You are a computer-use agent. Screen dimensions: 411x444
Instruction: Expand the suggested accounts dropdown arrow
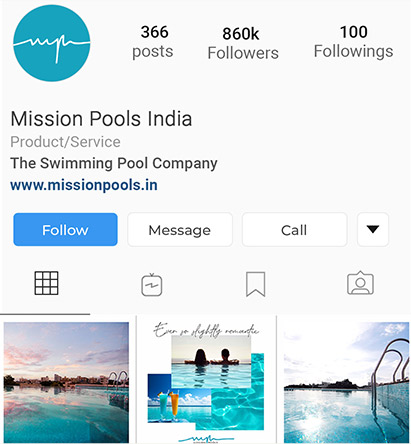pos(373,229)
